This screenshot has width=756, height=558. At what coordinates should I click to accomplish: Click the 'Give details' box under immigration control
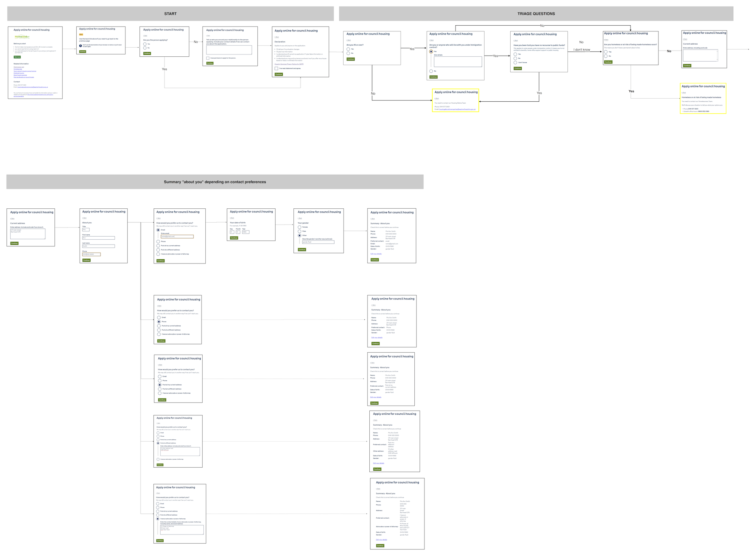tap(458, 62)
